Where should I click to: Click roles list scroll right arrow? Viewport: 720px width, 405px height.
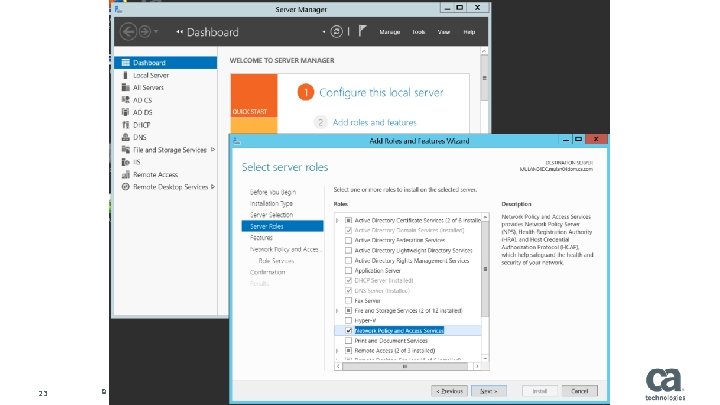477,366
